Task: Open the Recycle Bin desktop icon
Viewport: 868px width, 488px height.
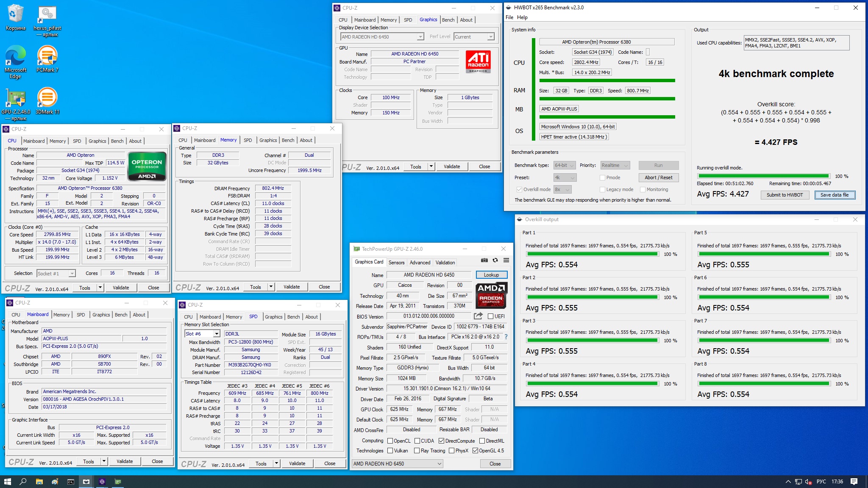Action: [16, 18]
